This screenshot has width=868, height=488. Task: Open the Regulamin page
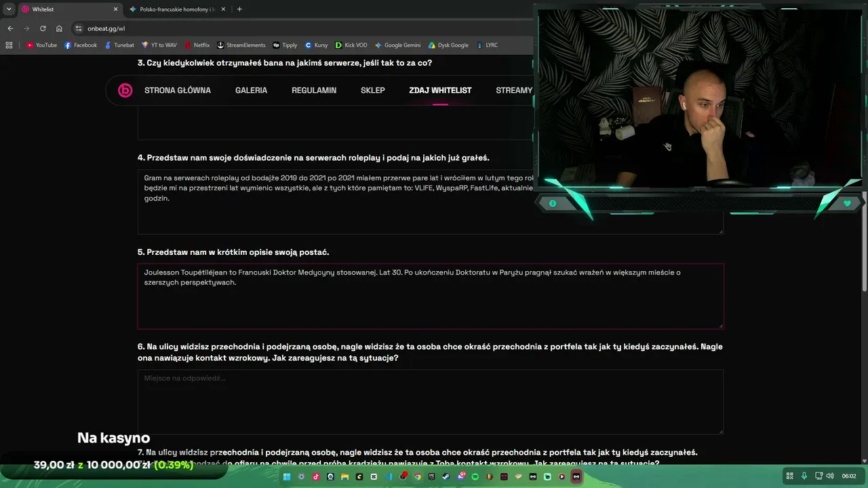click(314, 90)
